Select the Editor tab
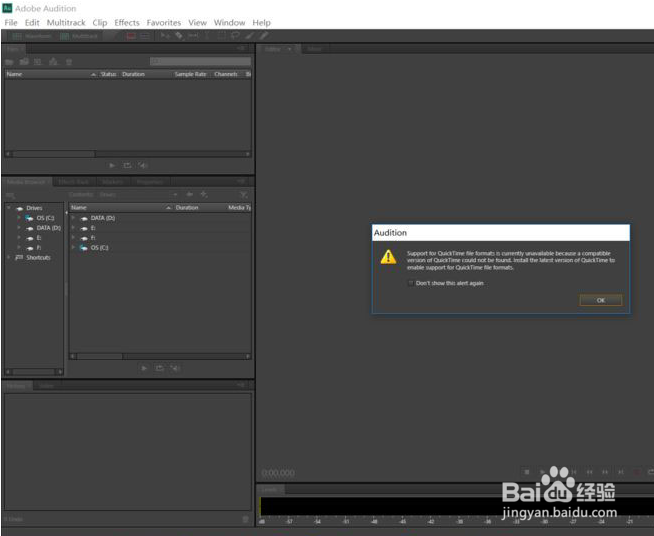This screenshot has height=536, width=654. coord(277,49)
